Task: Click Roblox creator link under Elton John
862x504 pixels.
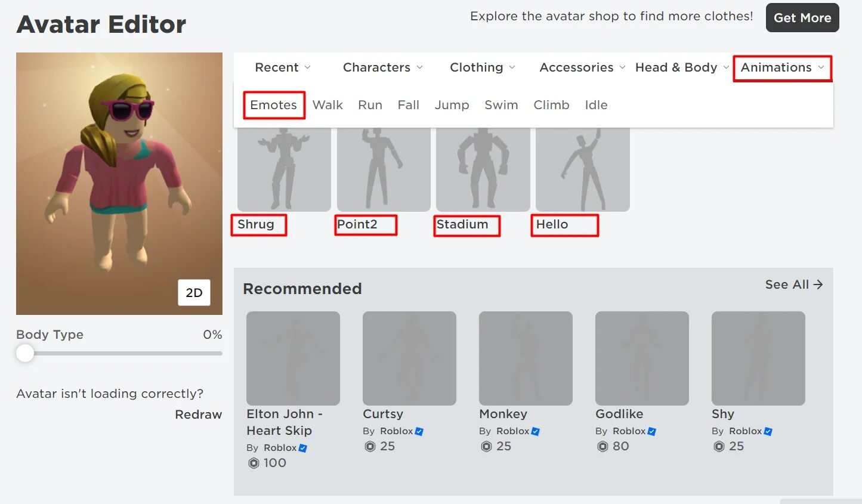Action: tap(280, 448)
